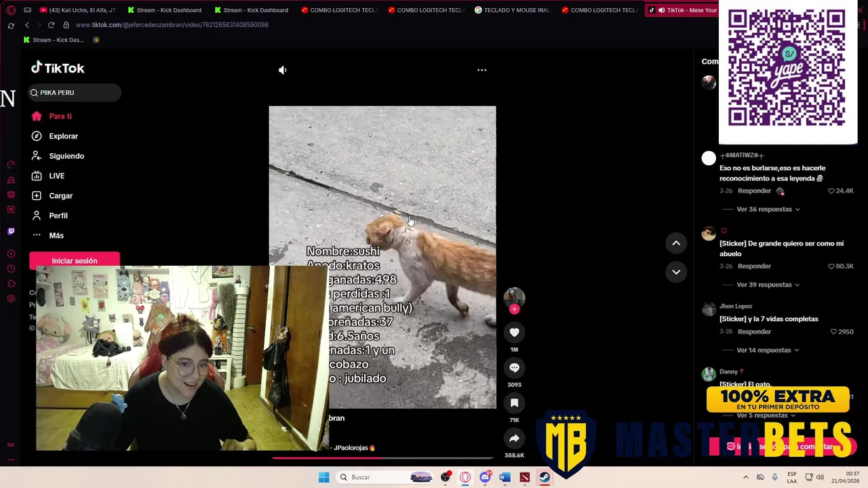
Task: Reply to the MATIWZ comment
Action: tap(754, 191)
